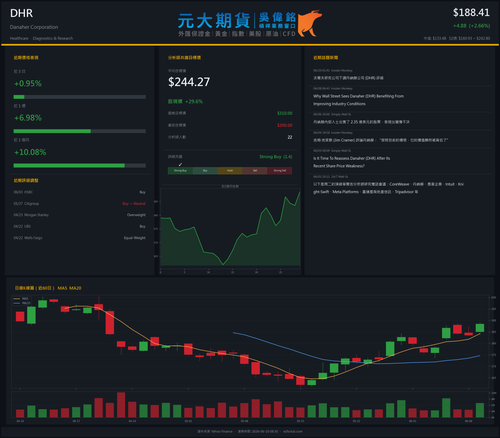Viewport: 500px width, 438px height.
Task: Click the progress bar under +10.08%
Action: pyautogui.click(x=79, y=166)
